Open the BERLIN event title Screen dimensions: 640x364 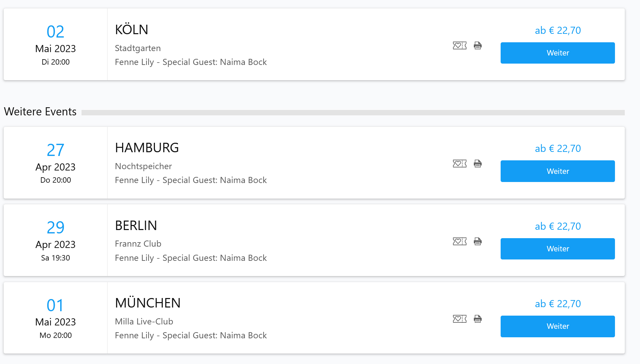(136, 226)
